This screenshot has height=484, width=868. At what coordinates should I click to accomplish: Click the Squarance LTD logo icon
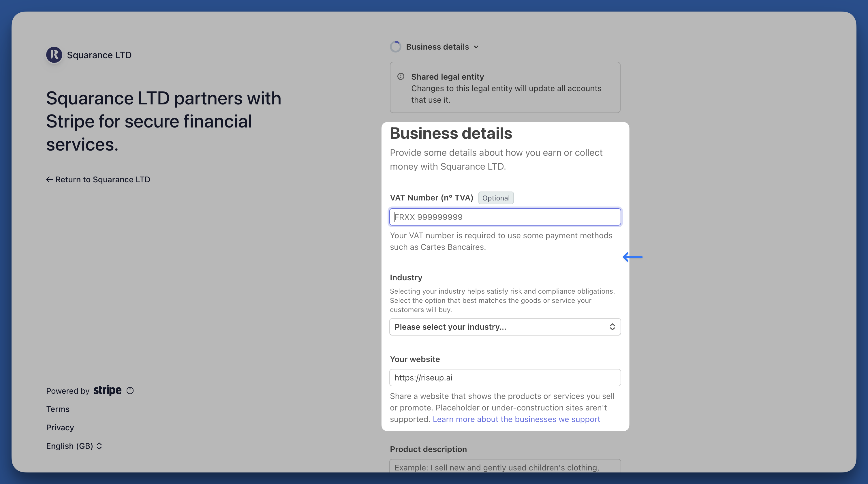pos(54,55)
